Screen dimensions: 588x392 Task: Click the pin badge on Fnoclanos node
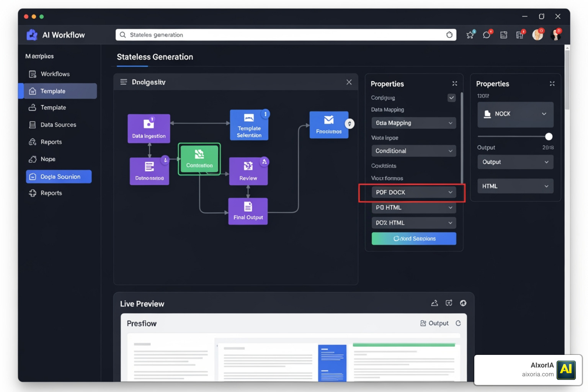pos(350,124)
